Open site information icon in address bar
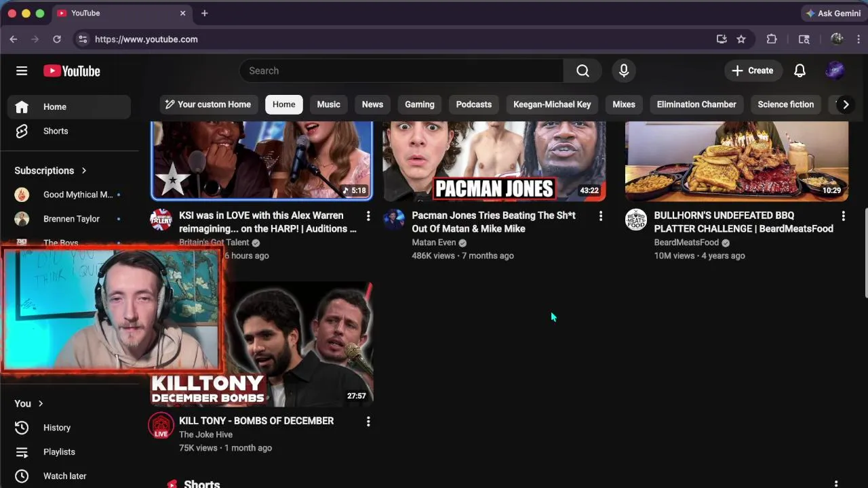 (83, 39)
